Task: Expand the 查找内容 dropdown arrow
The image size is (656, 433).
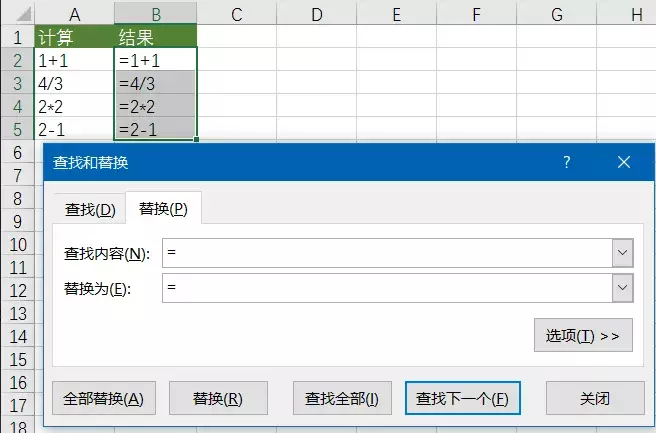Action: 624,254
